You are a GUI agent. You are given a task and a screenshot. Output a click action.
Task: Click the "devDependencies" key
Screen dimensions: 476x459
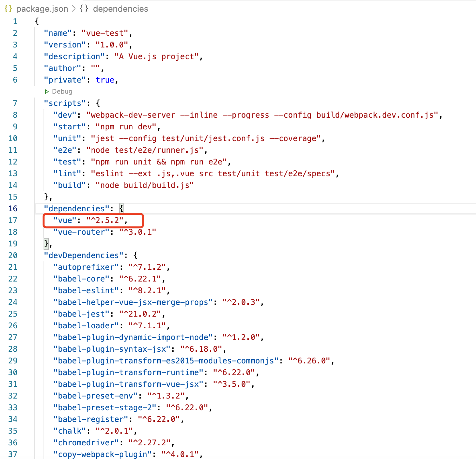pyautogui.click(x=84, y=256)
